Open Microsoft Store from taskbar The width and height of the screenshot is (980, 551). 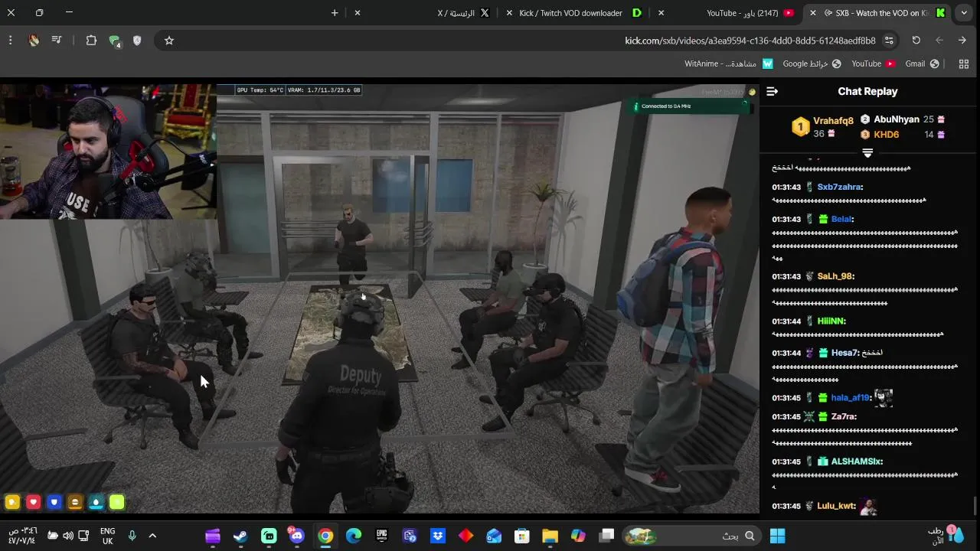522,536
